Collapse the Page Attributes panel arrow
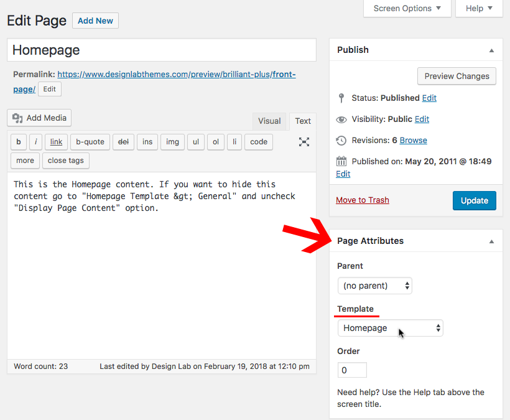This screenshot has width=510, height=420. pos(491,241)
